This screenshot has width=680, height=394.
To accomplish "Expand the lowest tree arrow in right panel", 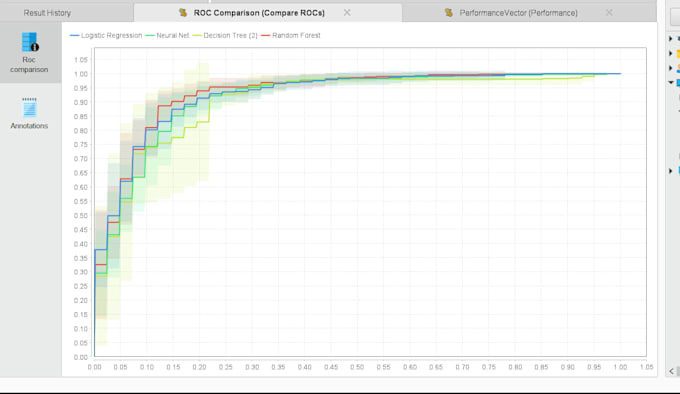I will [670, 171].
